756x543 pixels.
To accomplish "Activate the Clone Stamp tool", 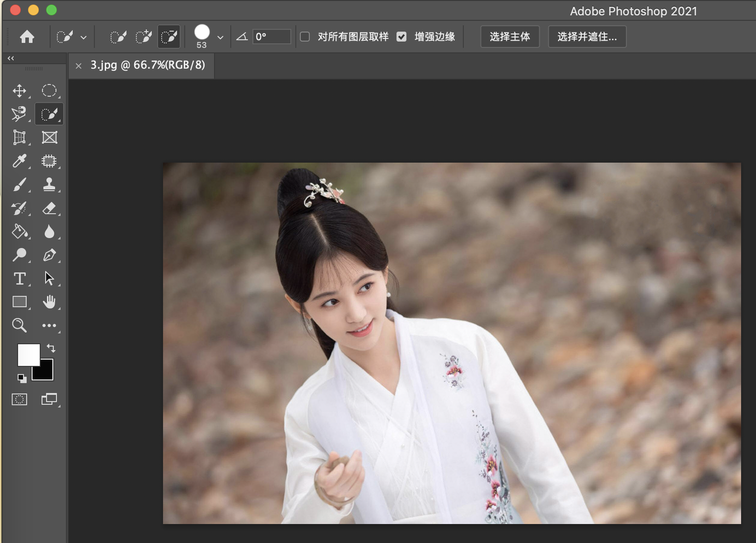I will pos(49,185).
